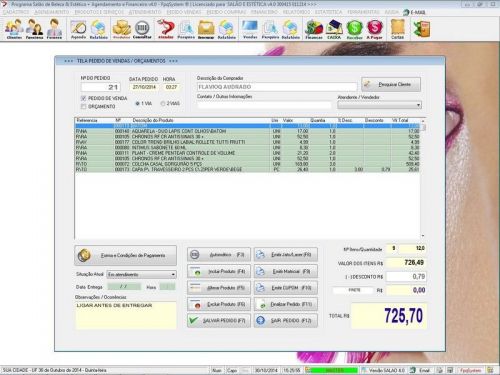This screenshot has height=375, width=500.
Task: Open the PEDIDO VENDAS menu
Action: click(x=184, y=12)
